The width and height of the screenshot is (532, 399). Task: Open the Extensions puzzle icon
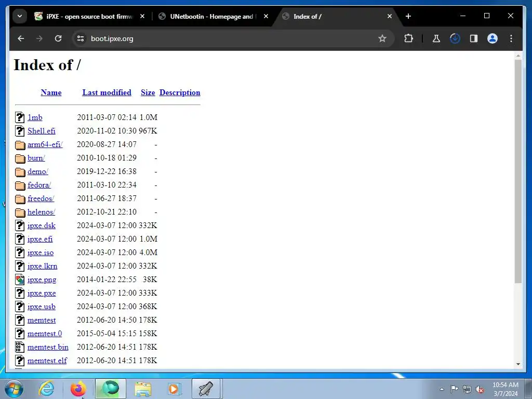(408, 38)
